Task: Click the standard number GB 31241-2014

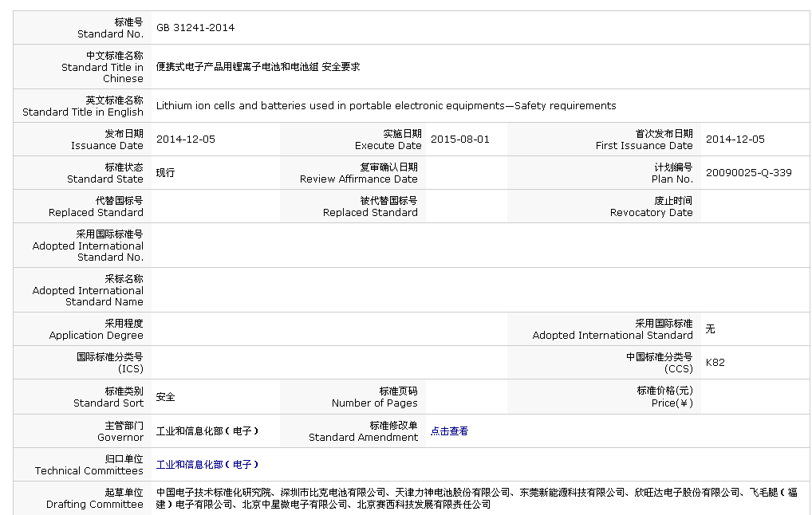Action: [195, 28]
